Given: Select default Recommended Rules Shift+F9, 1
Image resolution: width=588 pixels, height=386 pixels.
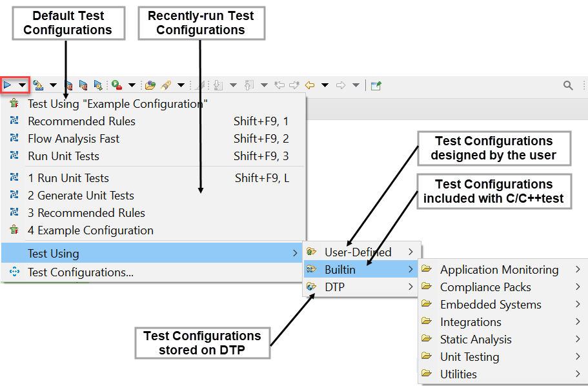Looking at the screenshot, I should pos(153,121).
